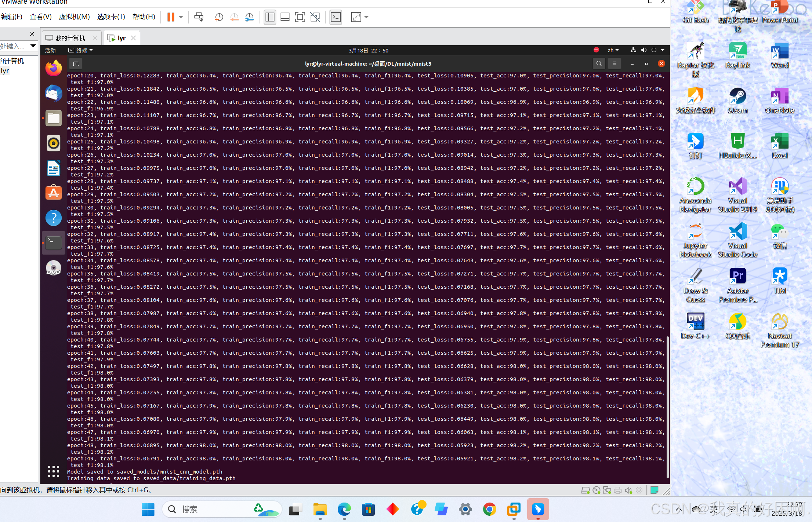Expand the stretch guest dropdown arrow
Viewport: 812px width, 522px height.
point(366,17)
